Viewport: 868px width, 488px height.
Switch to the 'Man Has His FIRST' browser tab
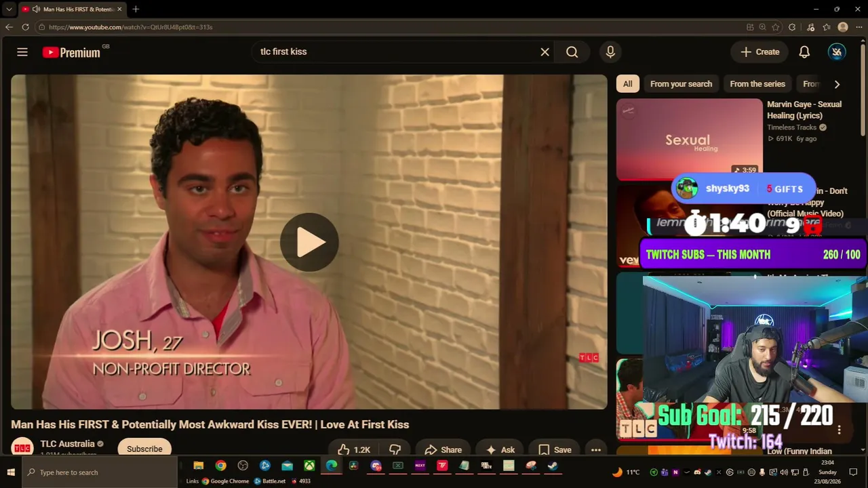71,9
